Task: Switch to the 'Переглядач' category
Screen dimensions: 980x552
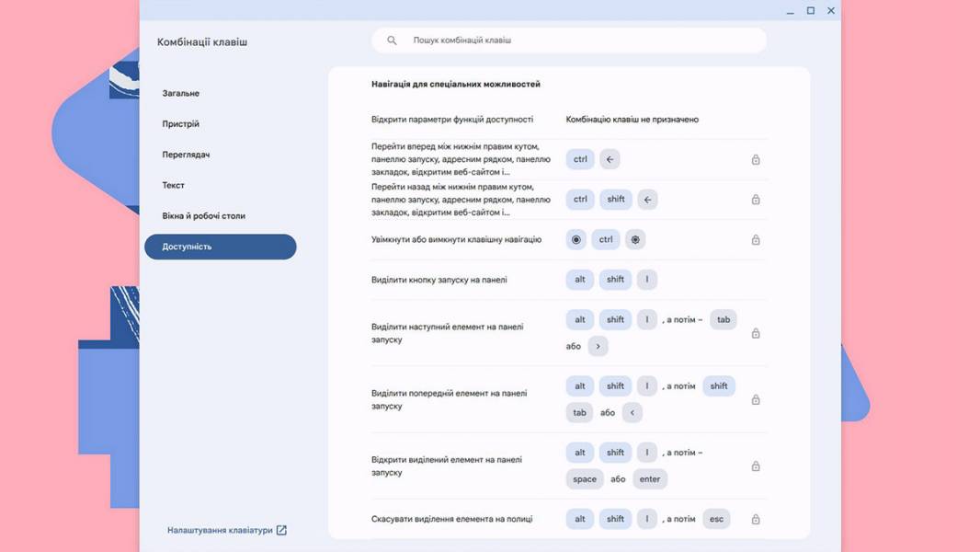Action: (220, 155)
